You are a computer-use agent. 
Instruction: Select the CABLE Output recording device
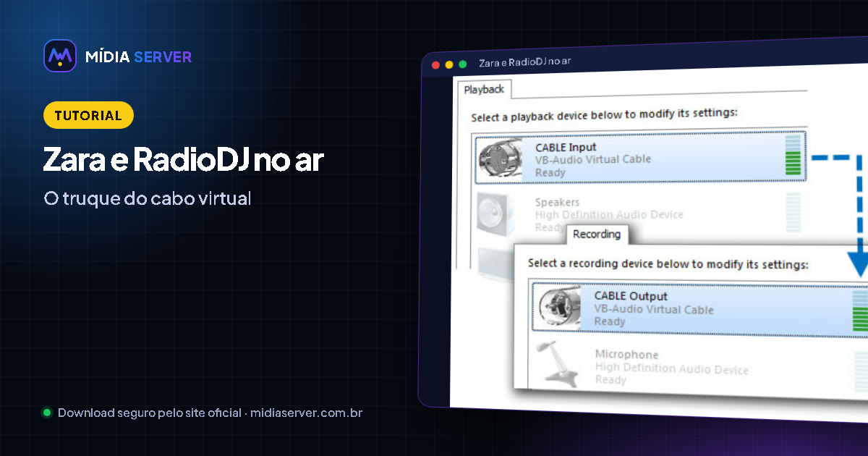(x=700, y=308)
